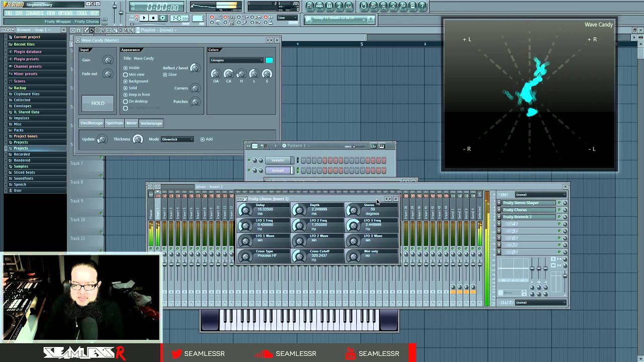The image size is (644, 362).
Task: Click the Sampler channel button
Action: 278,160
